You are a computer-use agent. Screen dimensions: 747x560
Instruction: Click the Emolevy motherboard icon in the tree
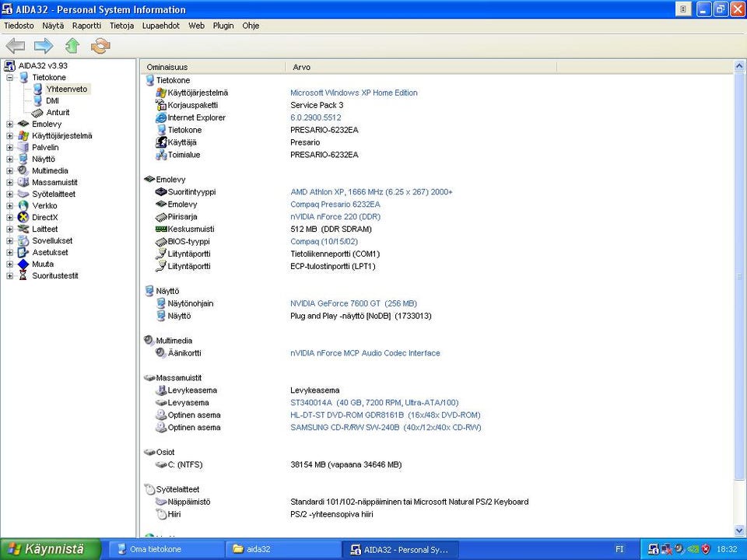tap(23, 124)
